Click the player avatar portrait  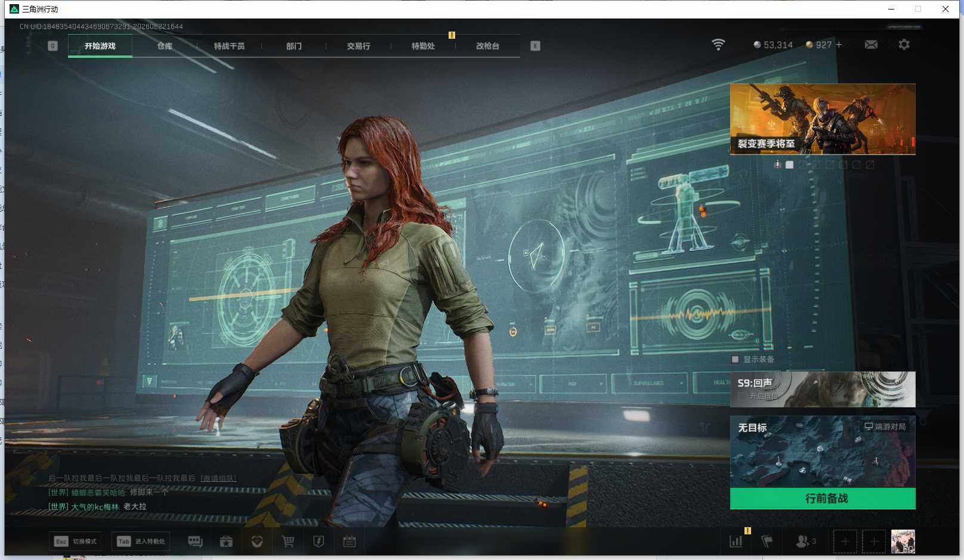pos(903,542)
